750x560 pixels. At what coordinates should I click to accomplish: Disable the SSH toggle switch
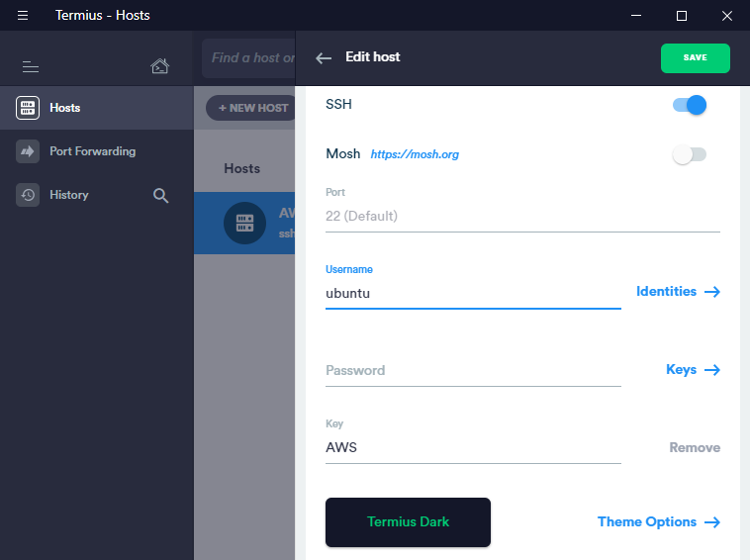pos(690,105)
